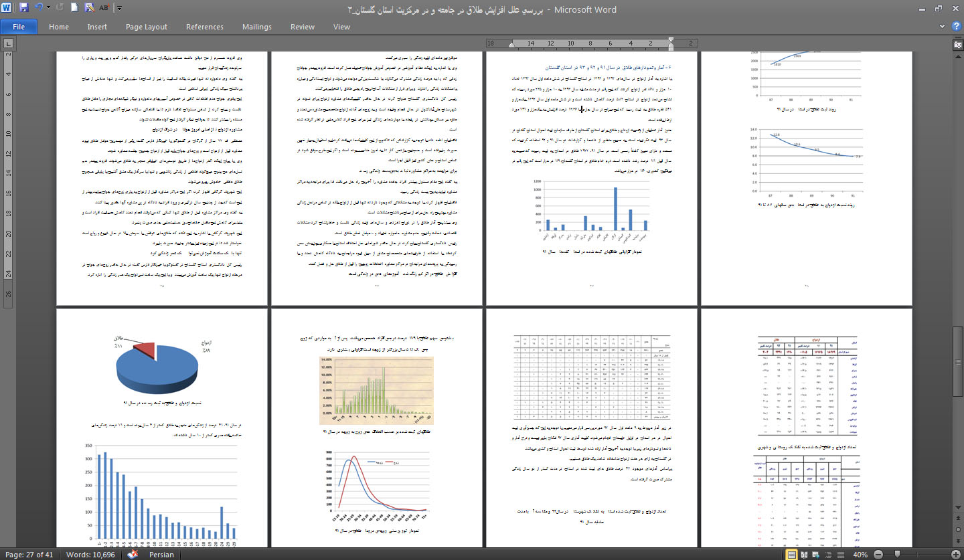964x560 pixels.
Task: Click the blue File button
Action: (x=19, y=27)
